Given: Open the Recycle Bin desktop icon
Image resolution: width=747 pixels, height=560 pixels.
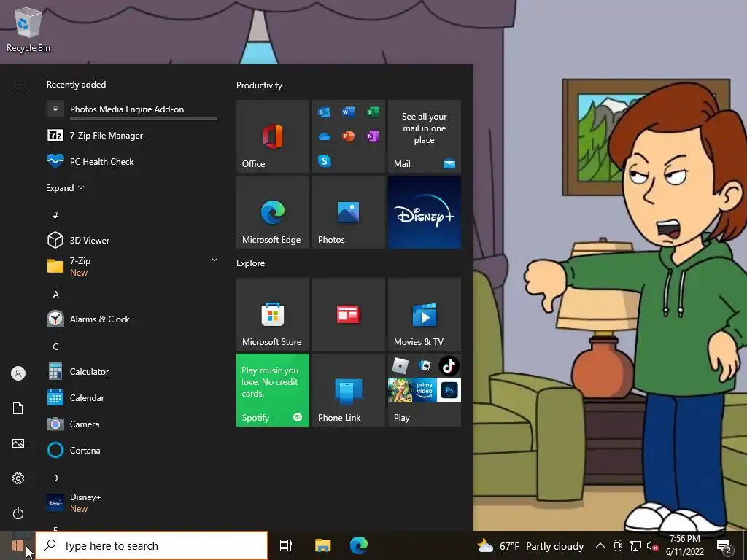Looking at the screenshot, I should tap(28, 29).
